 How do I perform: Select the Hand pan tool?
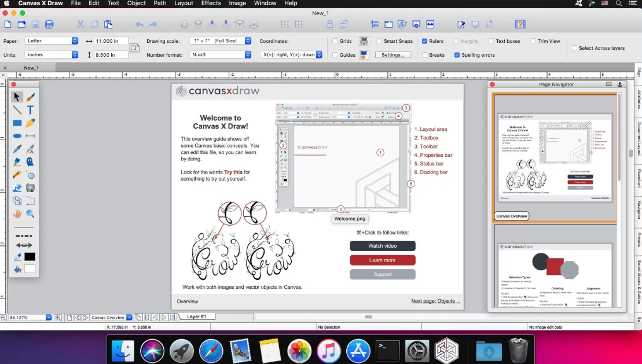point(17,214)
